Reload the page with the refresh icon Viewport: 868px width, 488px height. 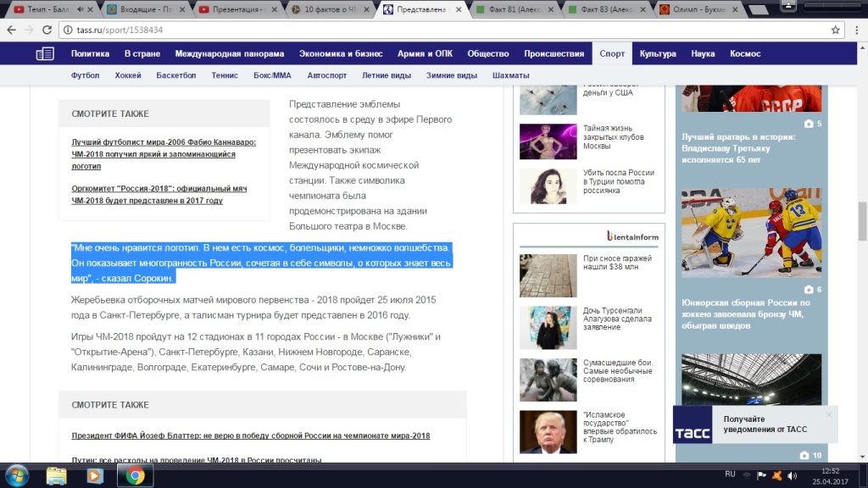pyautogui.click(x=47, y=30)
